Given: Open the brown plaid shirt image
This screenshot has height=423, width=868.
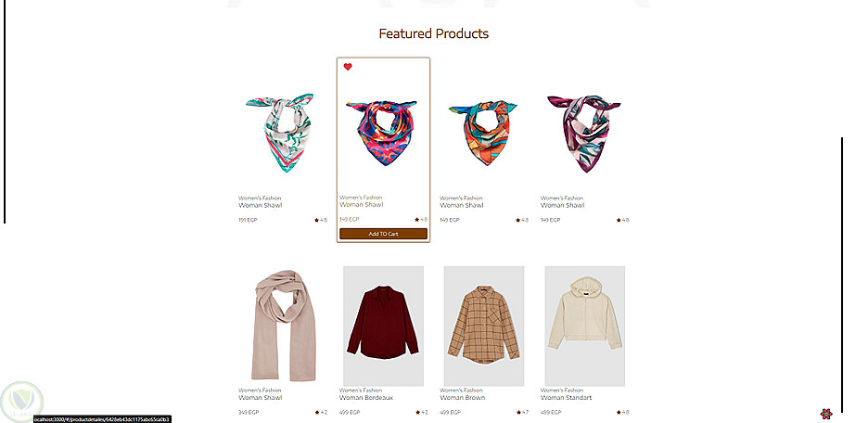Looking at the screenshot, I should coord(484,327).
